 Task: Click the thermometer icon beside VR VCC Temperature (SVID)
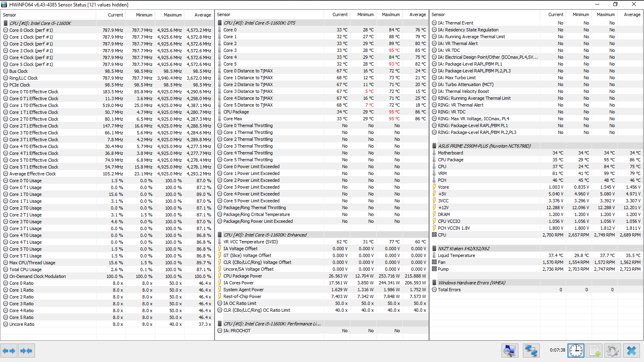point(220,242)
